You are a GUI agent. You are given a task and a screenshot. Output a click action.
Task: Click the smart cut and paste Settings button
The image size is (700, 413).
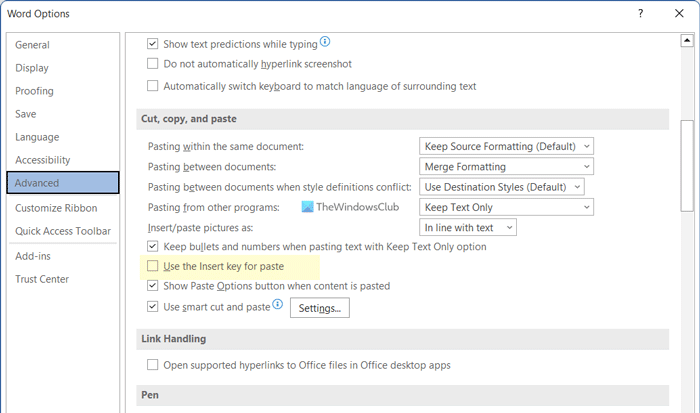pos(320,308)
